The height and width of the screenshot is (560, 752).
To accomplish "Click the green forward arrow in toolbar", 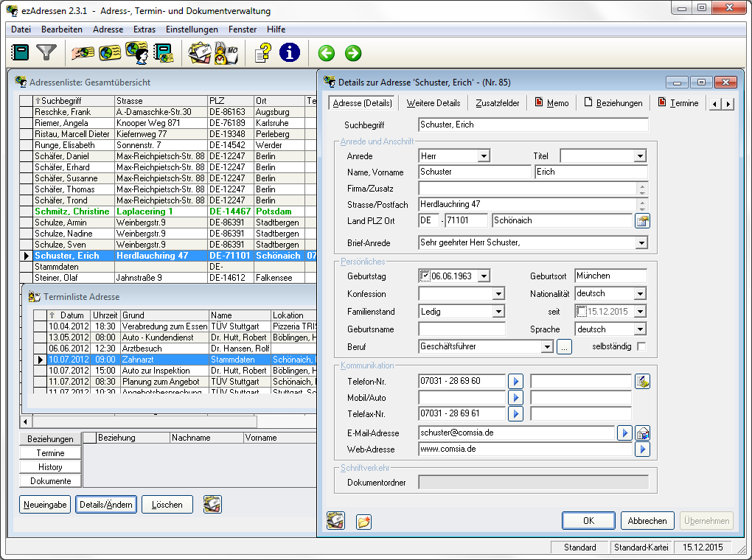I will tap(353, 53).
